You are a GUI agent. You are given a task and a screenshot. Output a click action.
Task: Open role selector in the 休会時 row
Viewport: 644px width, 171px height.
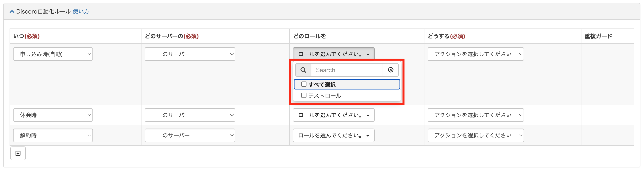pos(334,115)
